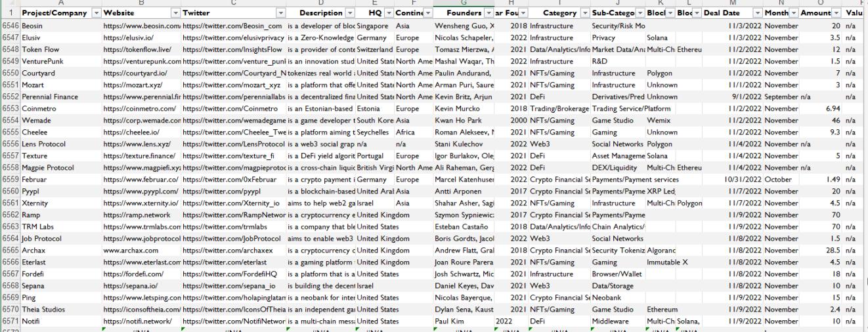868x332 pixels.
Task: Select column G header
Action: (x=462, y=3)
